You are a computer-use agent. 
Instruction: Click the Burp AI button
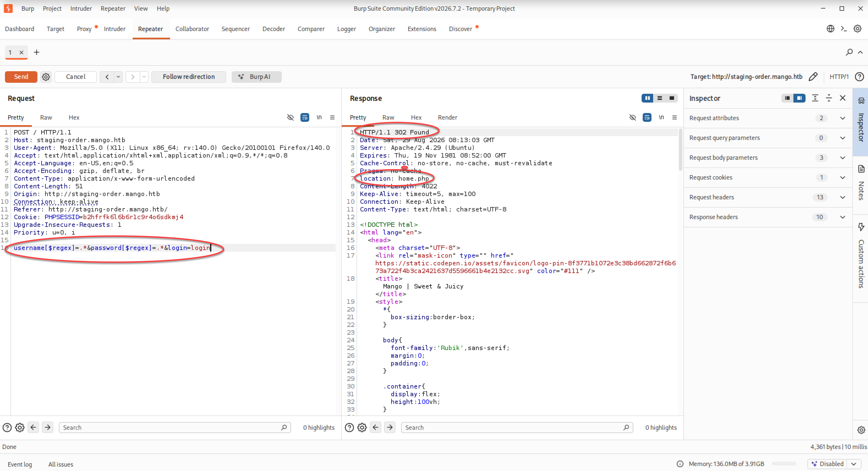[x=256, y=77]
